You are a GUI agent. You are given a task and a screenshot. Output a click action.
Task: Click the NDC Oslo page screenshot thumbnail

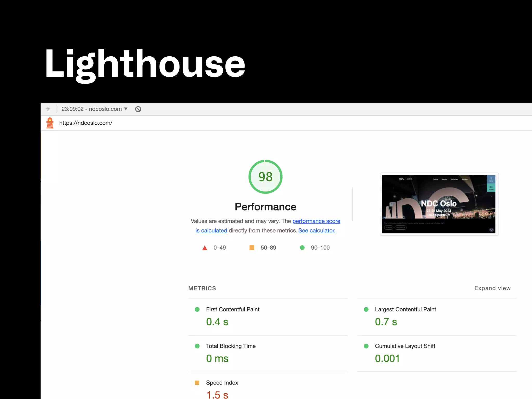439,204
